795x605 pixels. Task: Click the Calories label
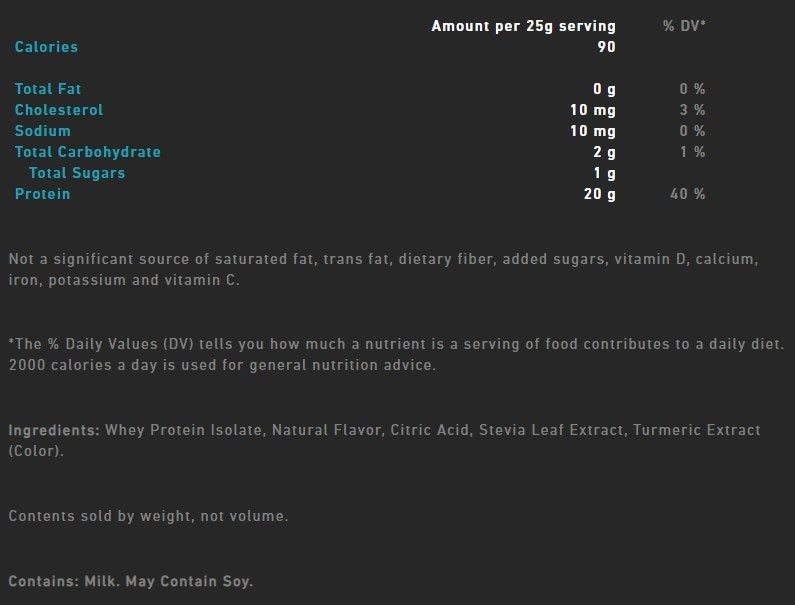point(46,47)
